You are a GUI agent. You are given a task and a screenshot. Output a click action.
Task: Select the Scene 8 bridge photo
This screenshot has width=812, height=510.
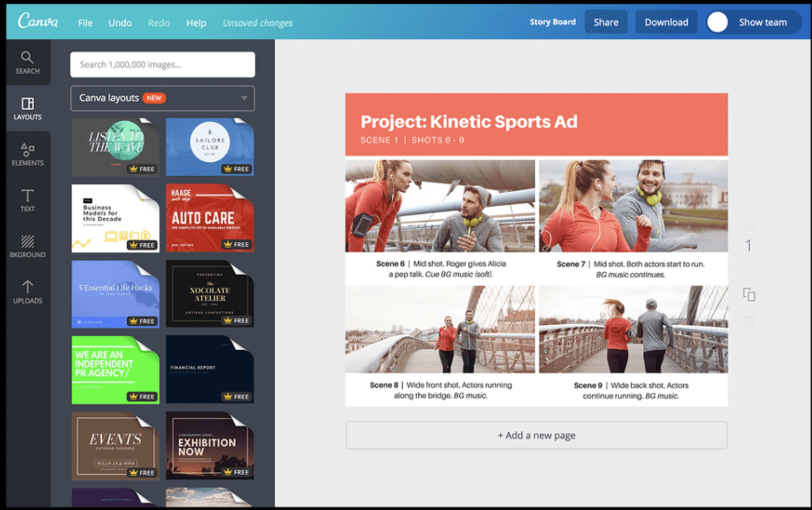pyautogui.click(x=440, y=330)
